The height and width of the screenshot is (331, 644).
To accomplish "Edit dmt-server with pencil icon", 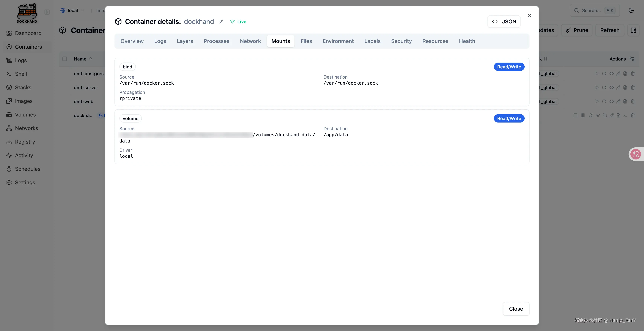I will 618,88.
